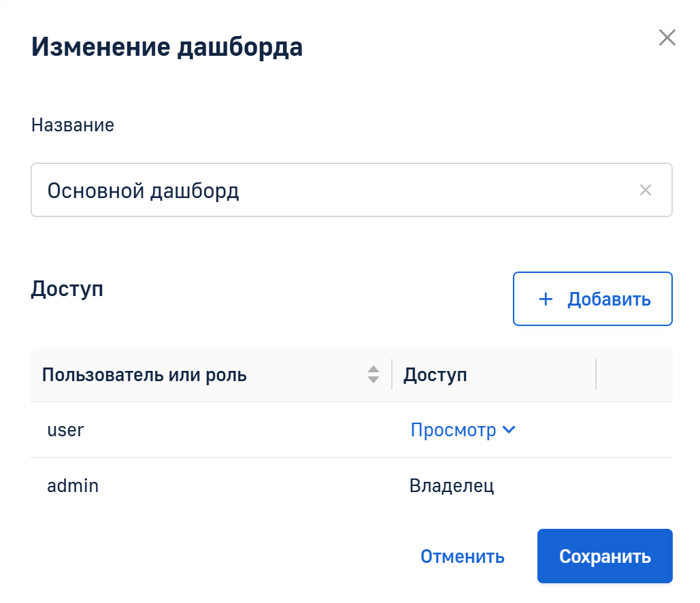The image size is (700, 603).
Task: Click the plus icon on Добавить
Action: tap(545, 299)
